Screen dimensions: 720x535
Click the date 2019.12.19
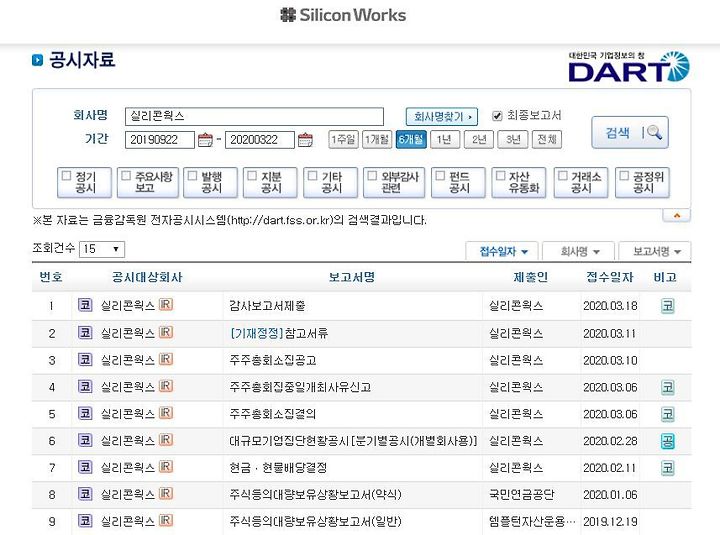[610, 522]
